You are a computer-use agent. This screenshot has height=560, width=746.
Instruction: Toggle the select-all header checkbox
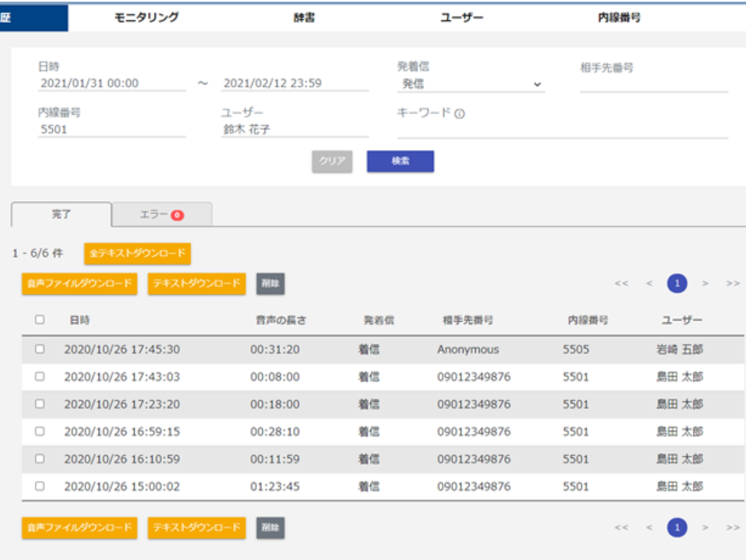click(x=40, y=319)
